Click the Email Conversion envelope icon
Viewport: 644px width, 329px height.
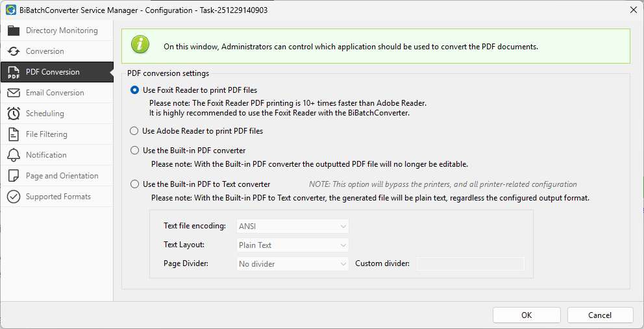pos(14,93)
